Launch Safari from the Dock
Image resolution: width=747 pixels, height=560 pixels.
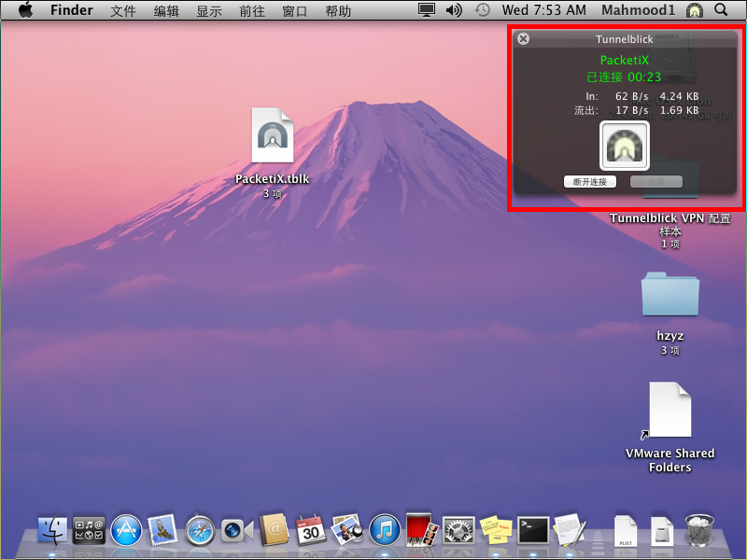(x=200, y=530)
